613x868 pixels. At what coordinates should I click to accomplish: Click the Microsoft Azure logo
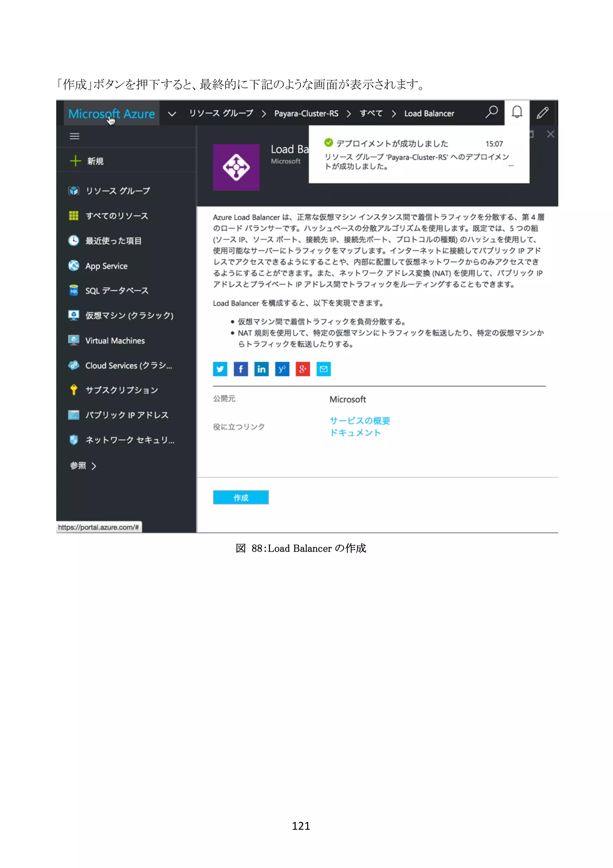click(x=111, y=114)
